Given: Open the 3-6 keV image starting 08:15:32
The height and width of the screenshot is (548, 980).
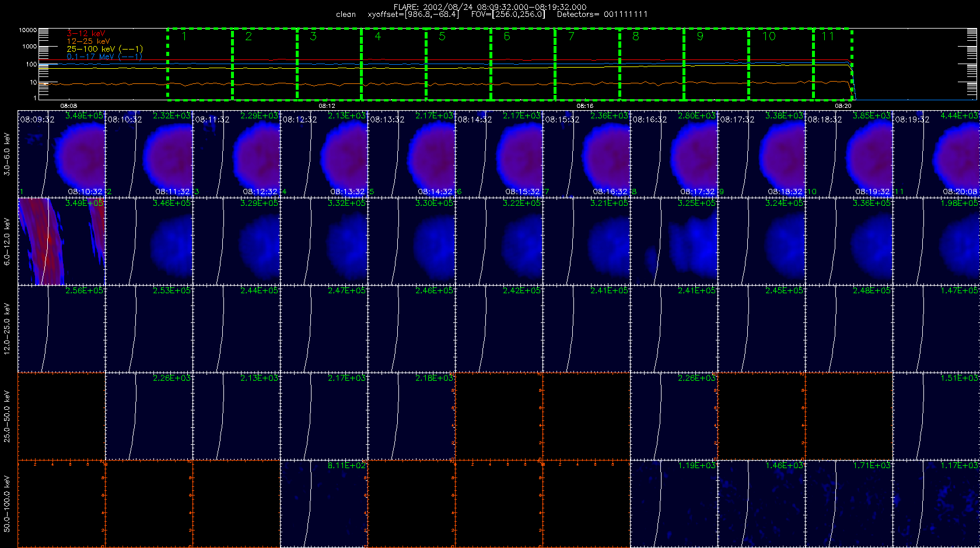Looking at the screenshot, I should pyautogui.click(x=586, y=154).
